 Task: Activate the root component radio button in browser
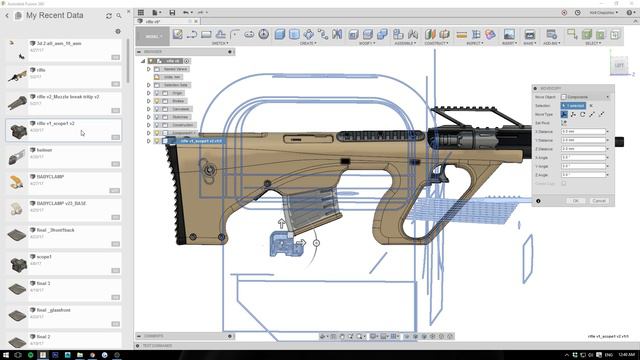(x=187, y=61)
